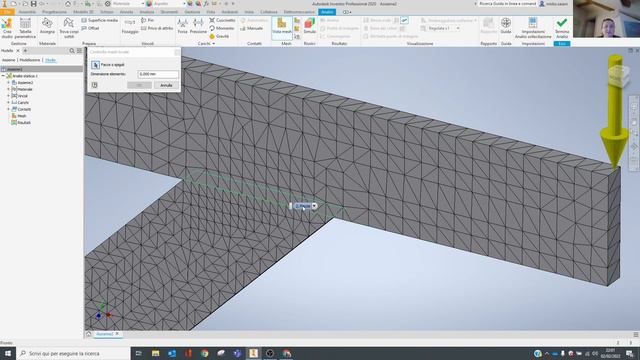
Task: Open the Windows Start menu
Action: point(8,353)
